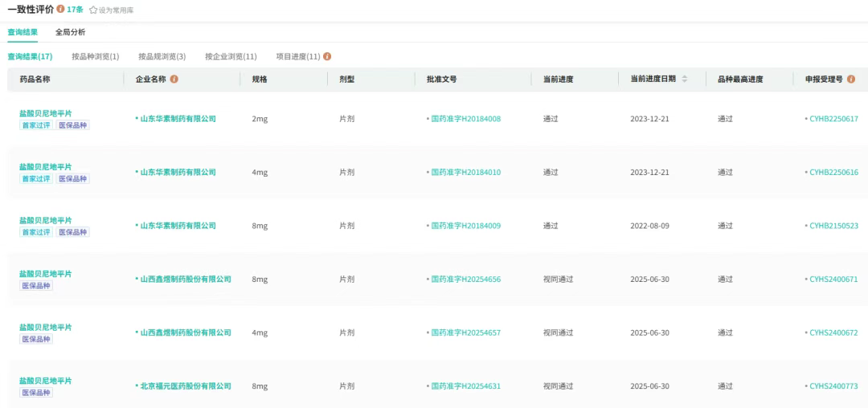868x408 pixels.
Task: Open acceptance number CYHB2250616
Action: (833, 173)
